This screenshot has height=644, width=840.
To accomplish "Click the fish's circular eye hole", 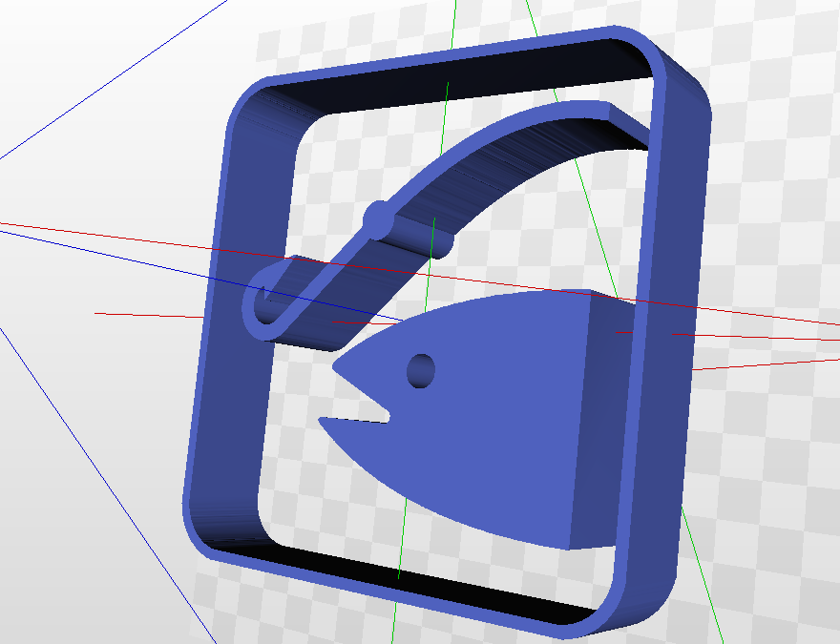I will click(422, 372).
